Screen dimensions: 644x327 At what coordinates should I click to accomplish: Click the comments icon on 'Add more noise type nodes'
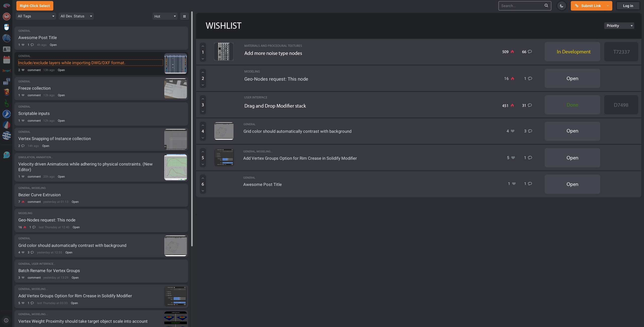coord(530,52)
